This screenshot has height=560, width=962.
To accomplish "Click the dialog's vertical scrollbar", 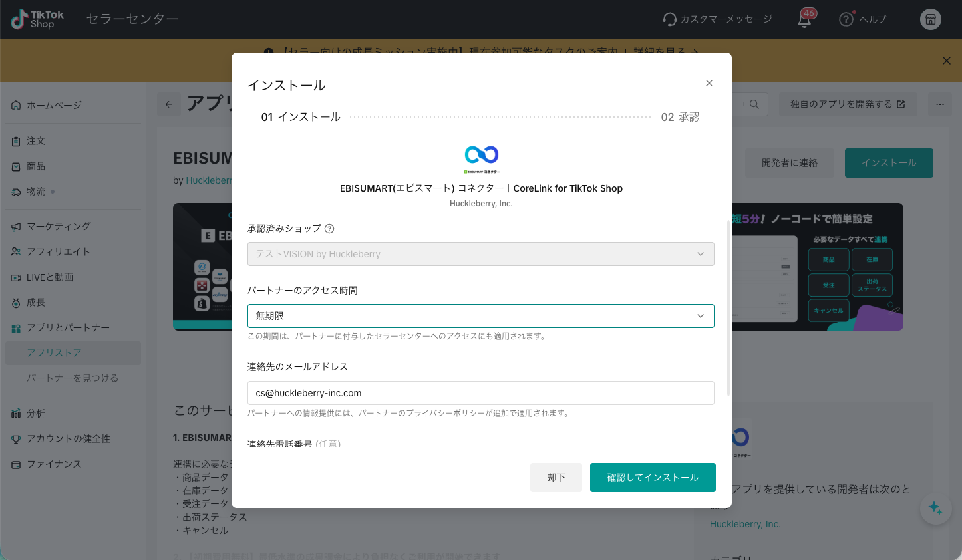I will pos(729,309).
